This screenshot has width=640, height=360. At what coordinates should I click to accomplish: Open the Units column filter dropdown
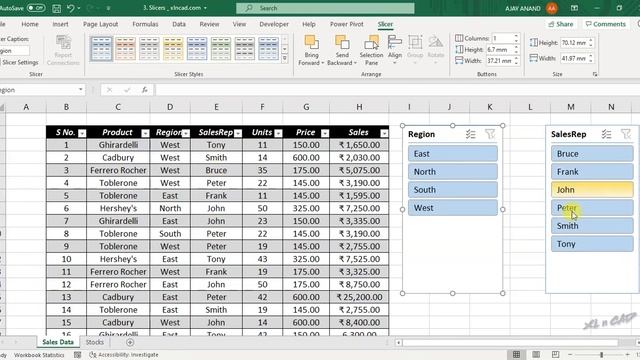tap(278, 133)
